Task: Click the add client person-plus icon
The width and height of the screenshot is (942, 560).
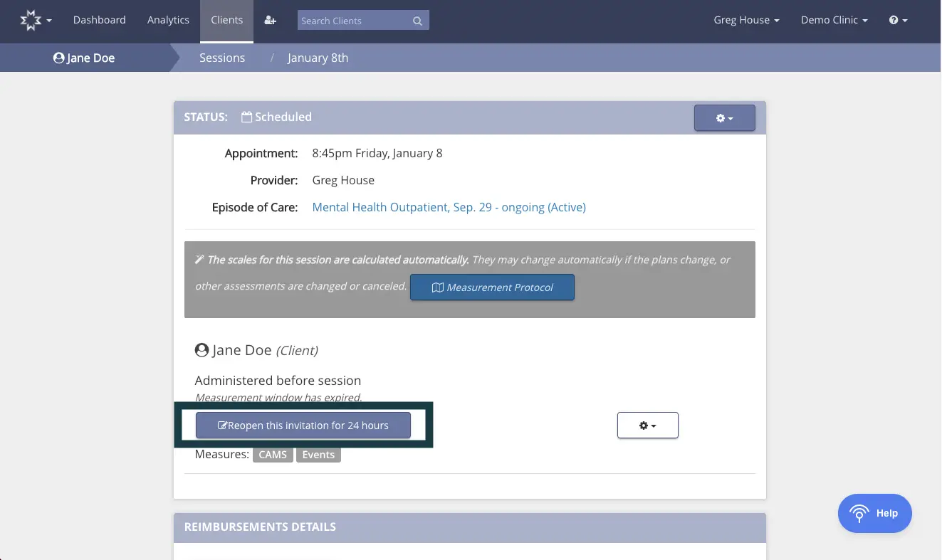Action: click(270, 21)
